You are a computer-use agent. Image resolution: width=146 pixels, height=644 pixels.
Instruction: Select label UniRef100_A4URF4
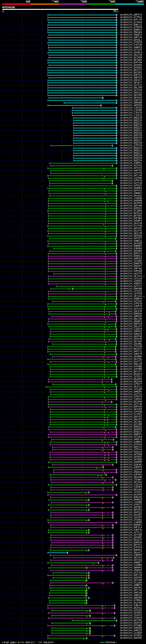pyautogui.click(x=131, y=221)
